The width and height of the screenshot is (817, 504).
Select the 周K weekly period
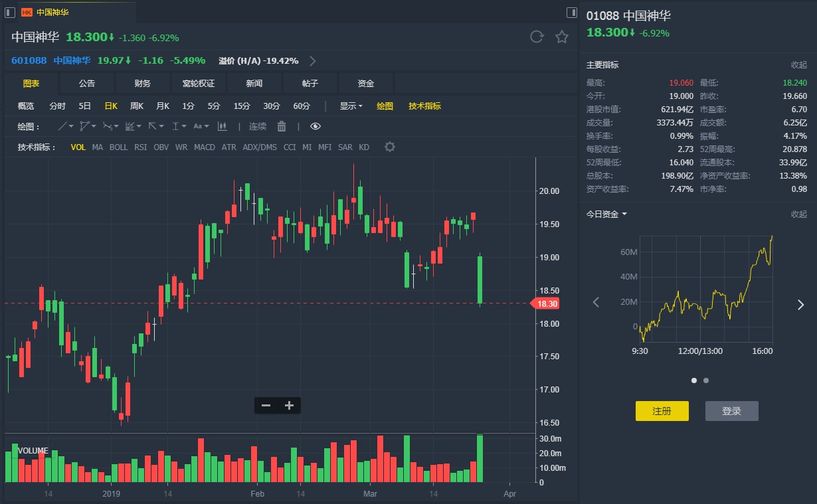pyautogui.click(x=137, y=106)
